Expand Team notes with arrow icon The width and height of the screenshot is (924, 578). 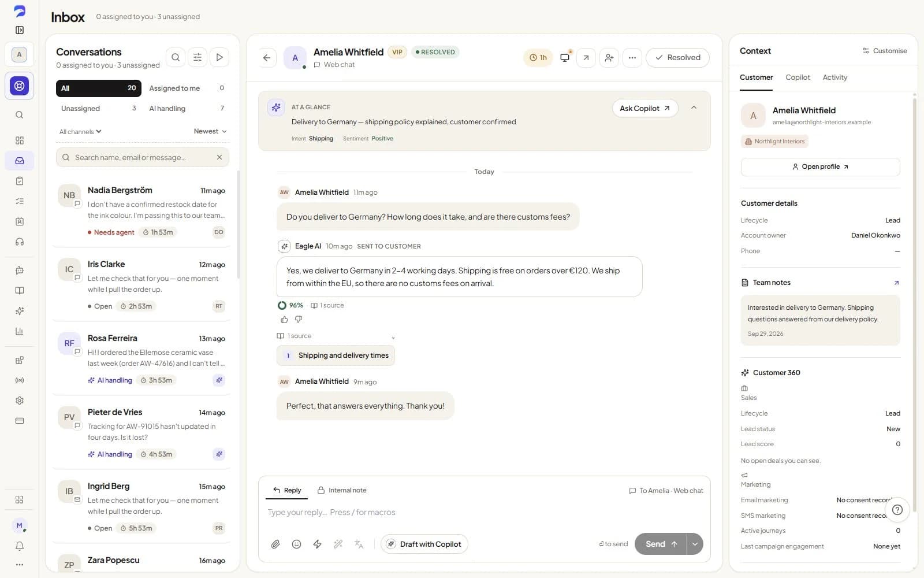pyautogui.click(x=896, y=283)
